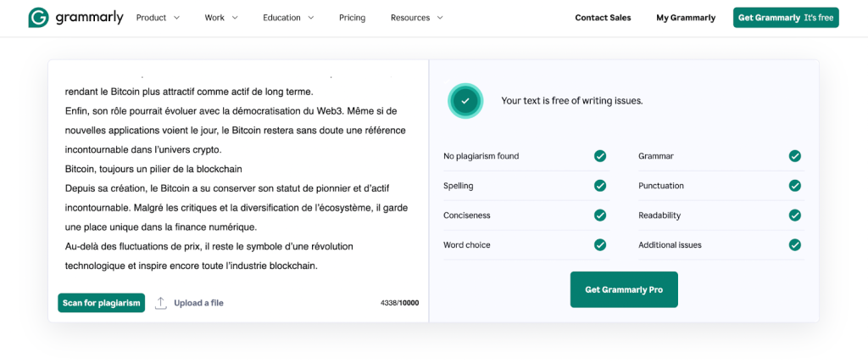
Task: Click the checkmark beside No plagiarism found
Action: (600, 156)
